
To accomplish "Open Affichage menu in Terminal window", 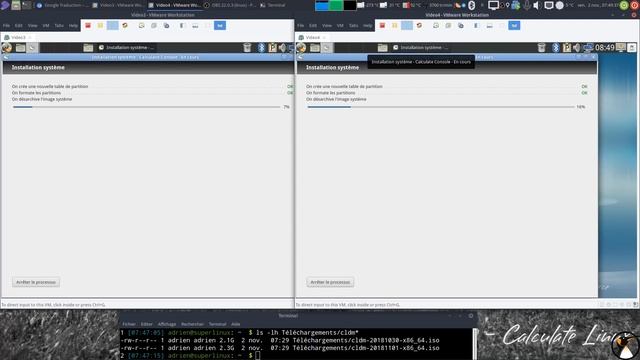I will 167,324.
